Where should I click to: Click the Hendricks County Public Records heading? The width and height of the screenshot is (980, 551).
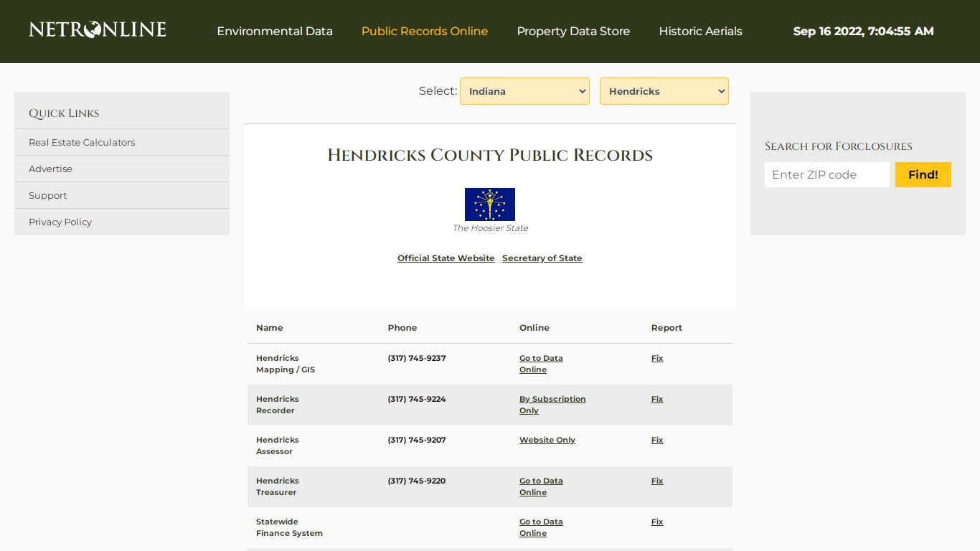coord(490,155)
